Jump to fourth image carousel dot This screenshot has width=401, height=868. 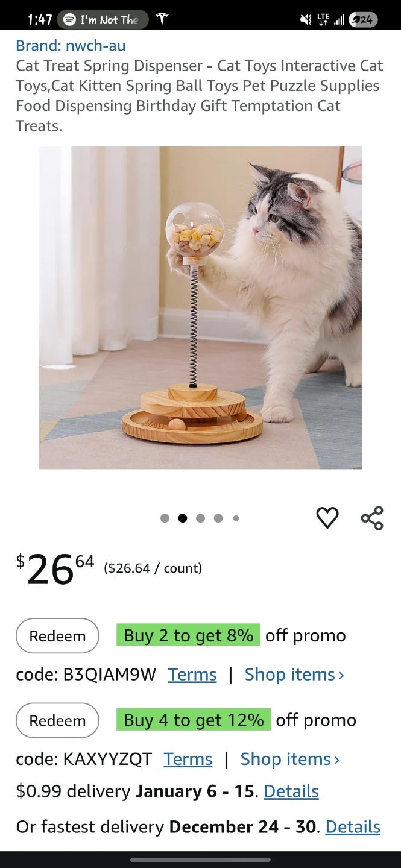(218, 518)
